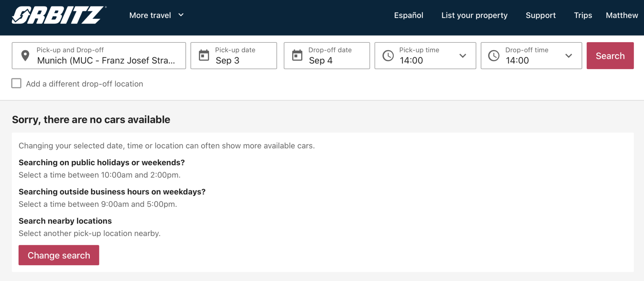Image resolution: width=644 pixels, height=281 pixels.
Task: Click the pick-up date calendar icon
Action: [x=204, y=56]
